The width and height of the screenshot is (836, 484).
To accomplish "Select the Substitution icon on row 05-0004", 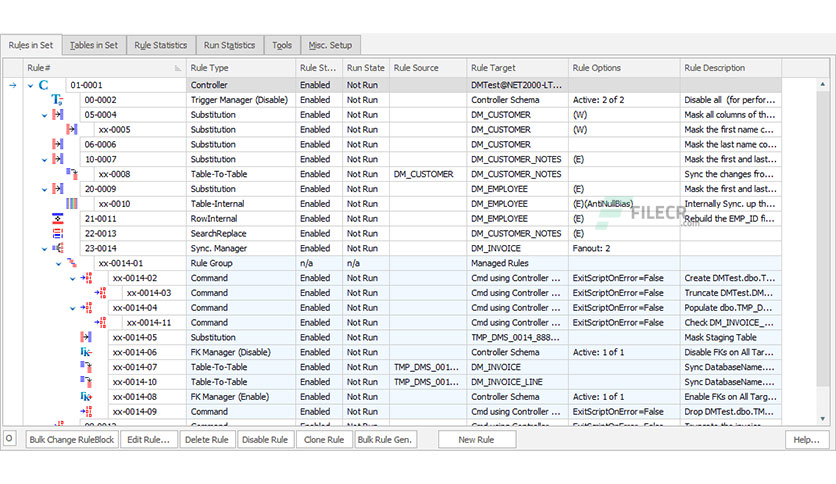I will tap(58, 115).
